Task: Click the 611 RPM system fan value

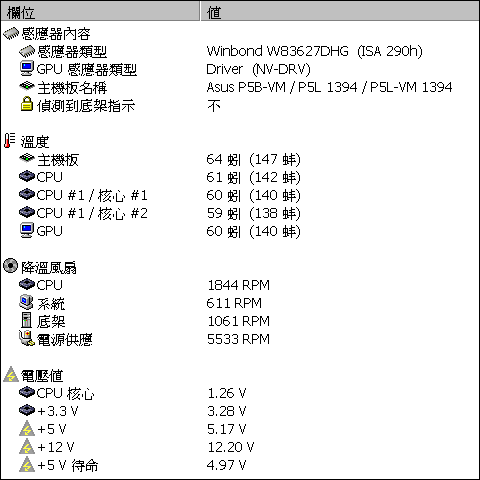Action: 234,303
